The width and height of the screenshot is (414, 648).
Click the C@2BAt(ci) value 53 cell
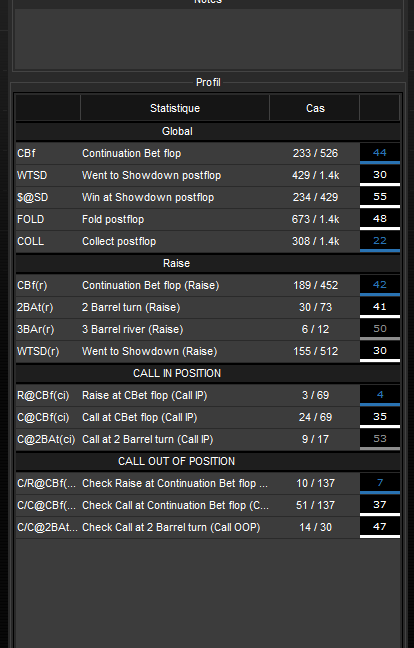[380, 439]
